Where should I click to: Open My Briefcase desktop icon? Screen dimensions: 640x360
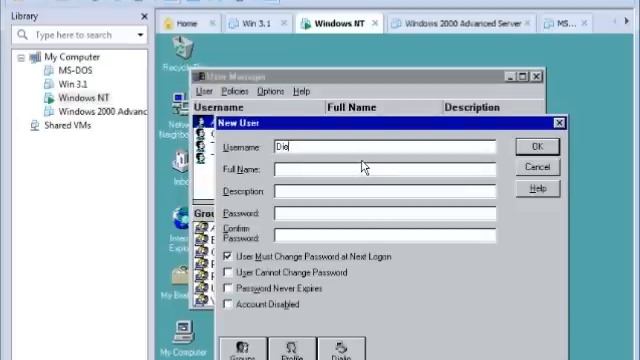pos(180,276)
